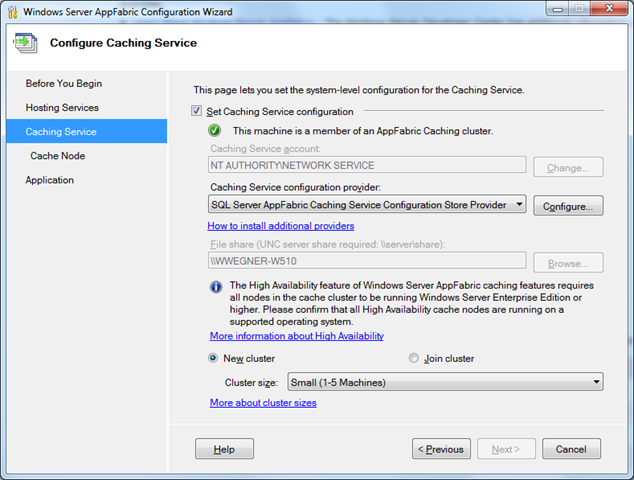
Task: Click the Cluster size label
Action: click(251, 383)
